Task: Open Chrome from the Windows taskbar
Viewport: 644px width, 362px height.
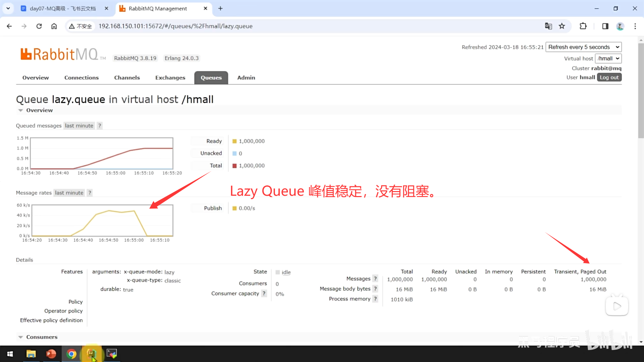Action: click(71, 354)
